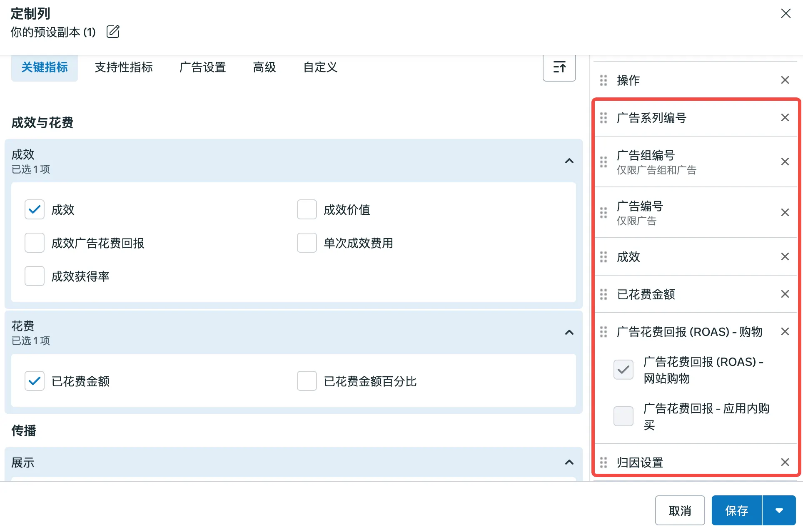Viewport: 803px width, 532px height.
Task: Click the collapse-all icon button near tabs
Action: click(x=559, y=67)
